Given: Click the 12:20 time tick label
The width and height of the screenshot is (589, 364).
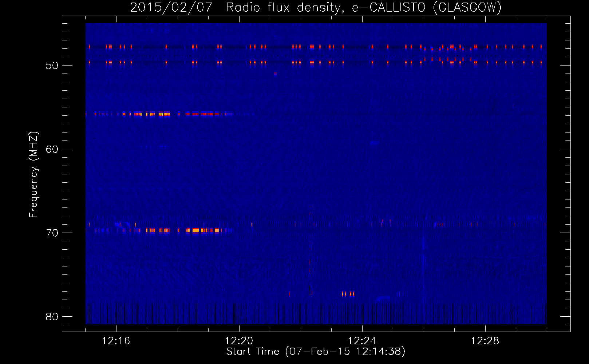Looking at the screenshot, I should tap(239, 341).
